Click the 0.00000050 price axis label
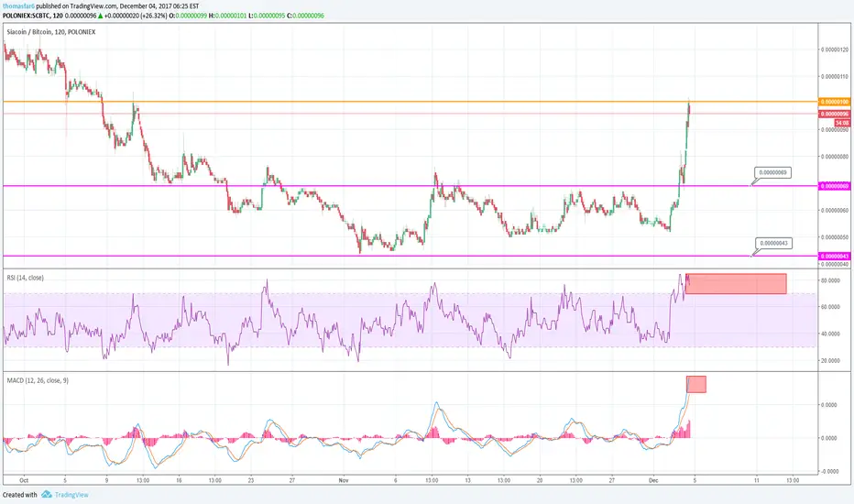Screen dimensions: 854x504 (835, 237)
